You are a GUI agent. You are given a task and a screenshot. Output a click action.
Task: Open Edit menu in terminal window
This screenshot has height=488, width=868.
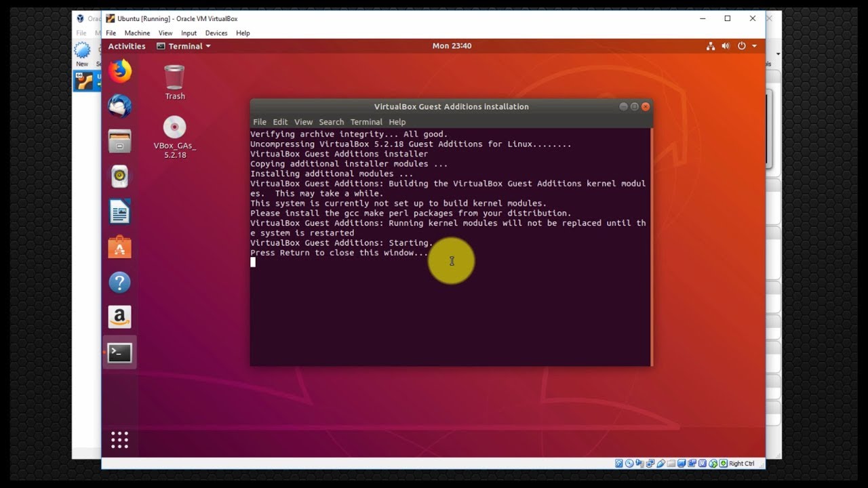(280, 122)
